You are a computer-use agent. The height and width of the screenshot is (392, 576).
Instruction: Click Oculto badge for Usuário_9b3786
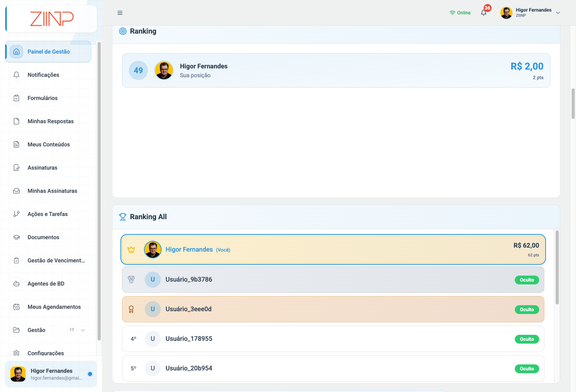coord(527,280)
